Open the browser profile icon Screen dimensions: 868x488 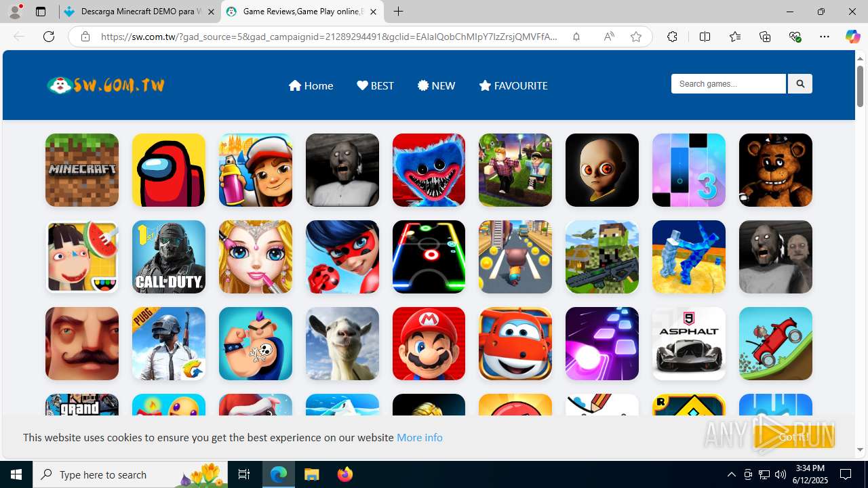(x=15, y=12)
